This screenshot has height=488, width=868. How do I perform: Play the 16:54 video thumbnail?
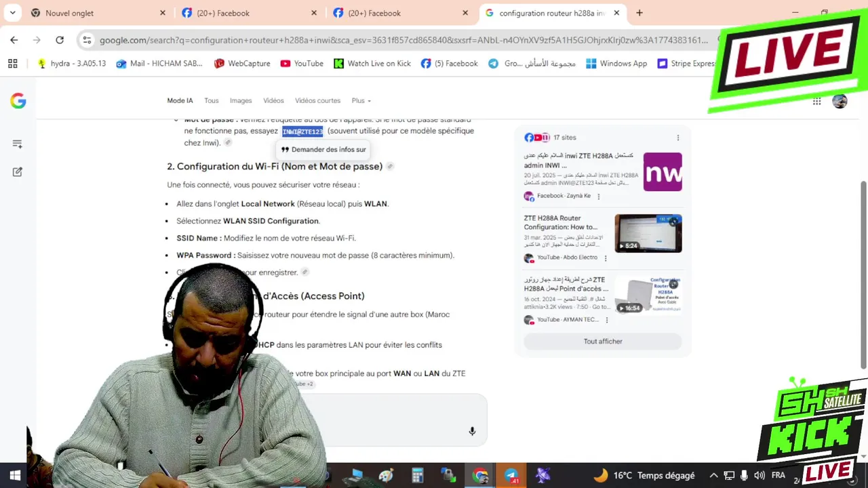click(648, 295)
